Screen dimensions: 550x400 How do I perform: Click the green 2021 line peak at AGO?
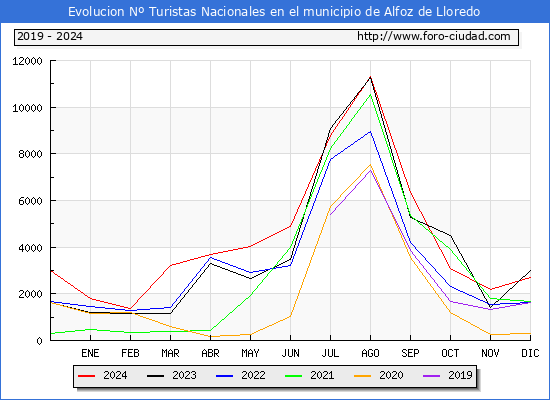[370, 94]
